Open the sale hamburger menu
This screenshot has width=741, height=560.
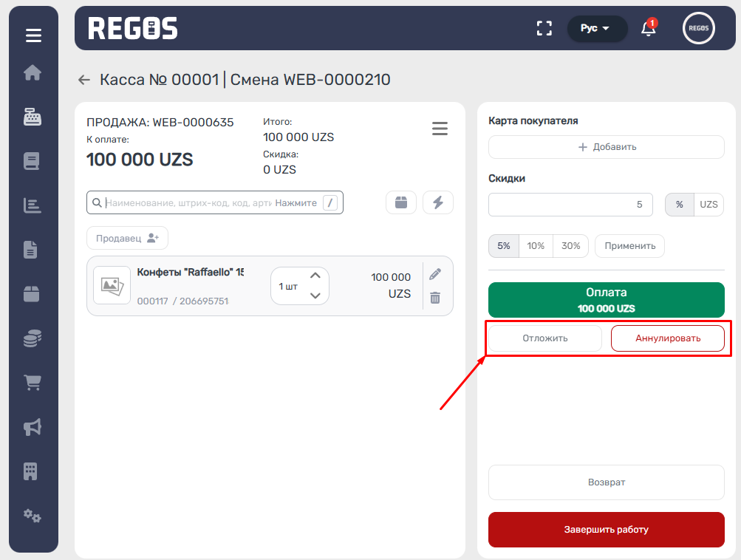(440, 129)
